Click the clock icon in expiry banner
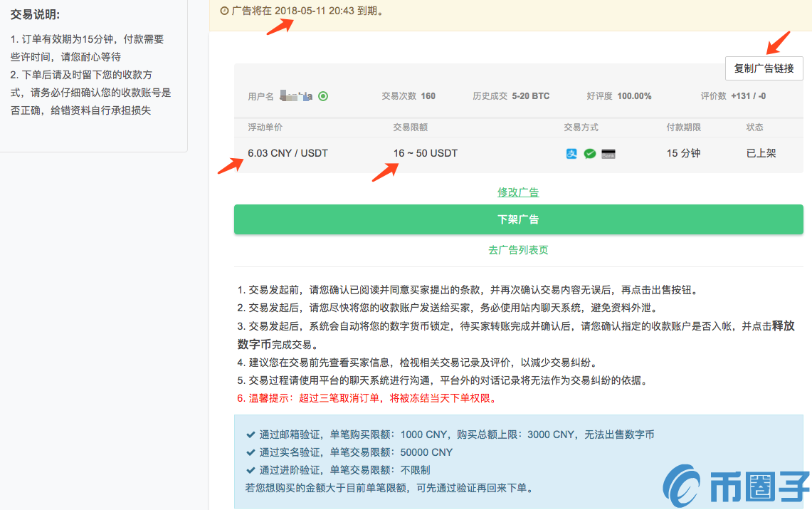The width and height of the screenshot is (812, 510). 224,11
